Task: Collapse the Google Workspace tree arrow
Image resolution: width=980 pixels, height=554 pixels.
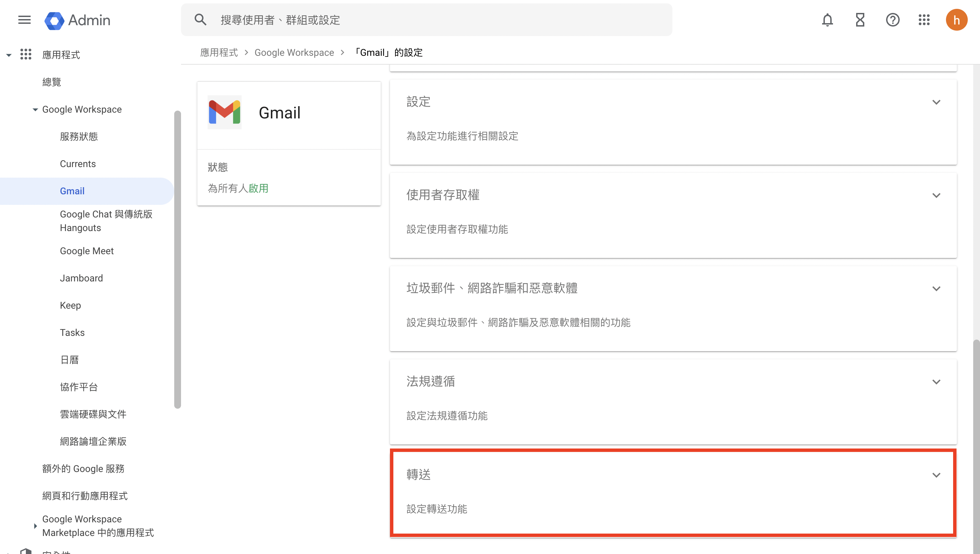Action: point(35,110)
